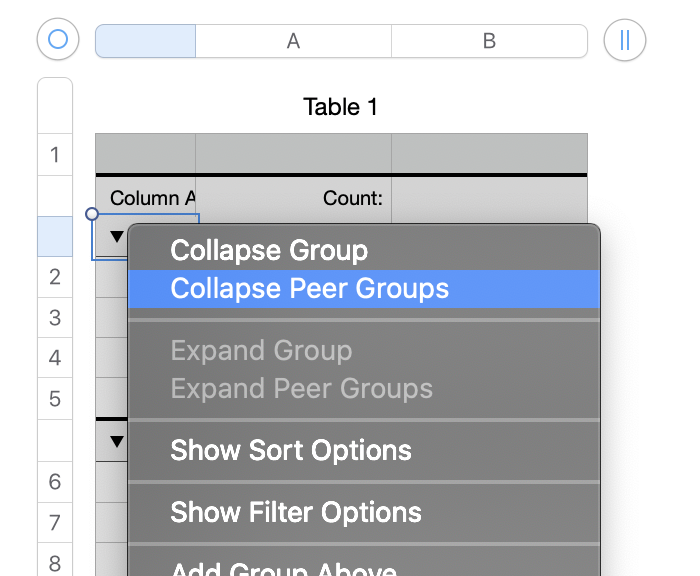Collapse the first group disclosure triangle
The width and height of the screenshot is (700, 576).
tap(117, 237)
